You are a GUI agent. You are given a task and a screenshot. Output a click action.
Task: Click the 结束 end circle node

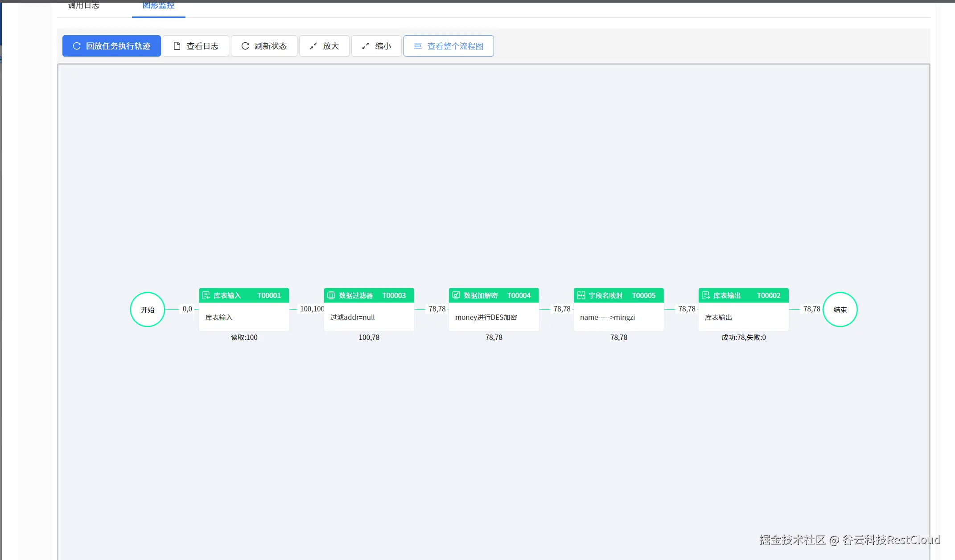coord(840,310)
